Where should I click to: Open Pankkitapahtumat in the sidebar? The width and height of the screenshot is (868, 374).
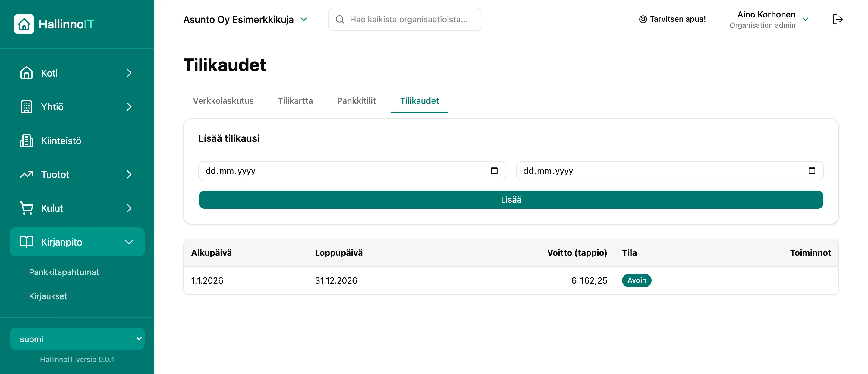64,272
